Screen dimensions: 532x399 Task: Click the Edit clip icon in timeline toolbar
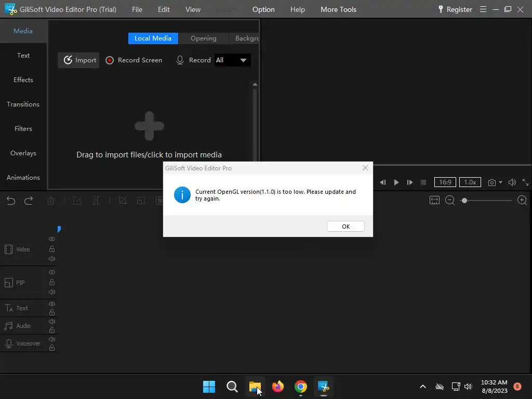point(77,201)
